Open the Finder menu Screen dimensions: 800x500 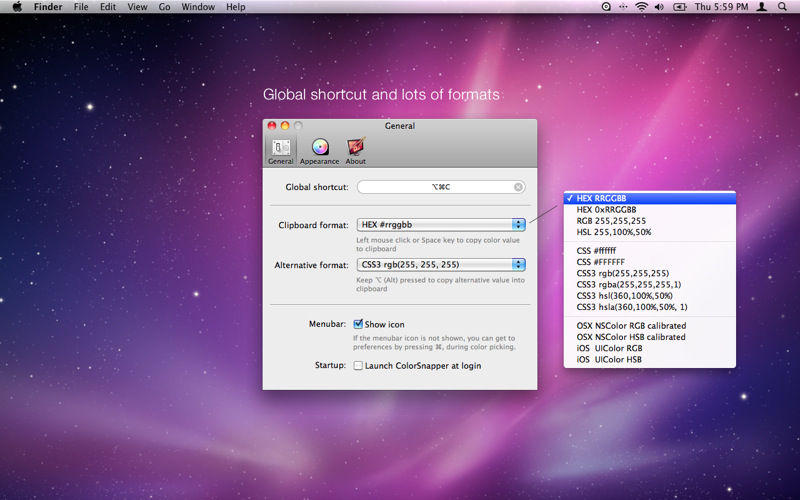[48, 7]
